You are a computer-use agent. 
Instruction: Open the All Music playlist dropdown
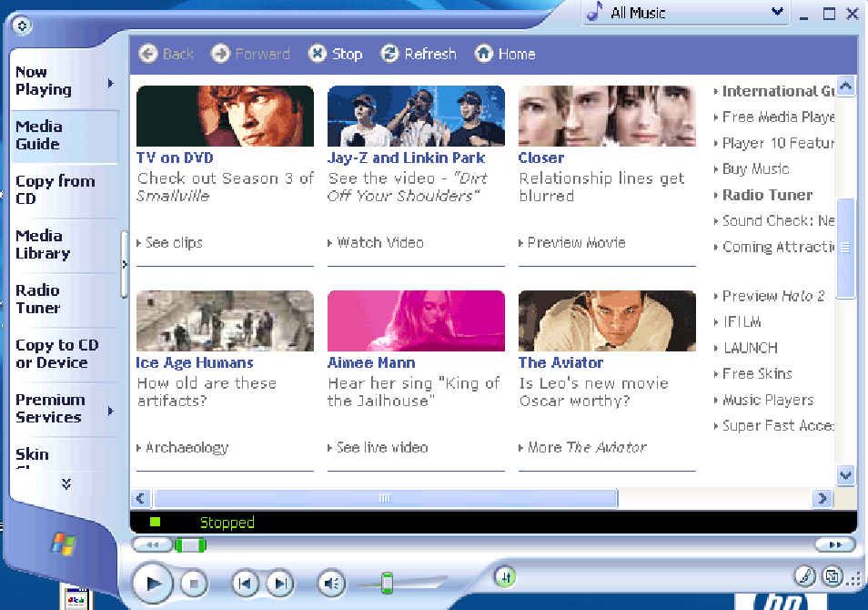[777, 12]
